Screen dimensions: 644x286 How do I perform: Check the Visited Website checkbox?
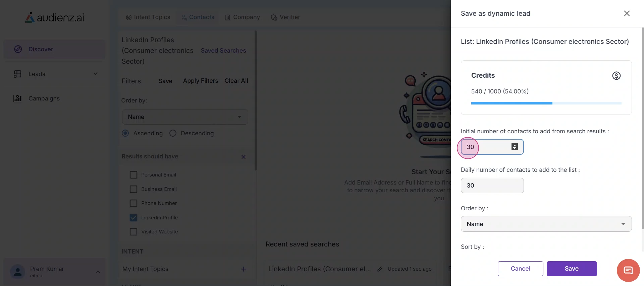[133, 232]
